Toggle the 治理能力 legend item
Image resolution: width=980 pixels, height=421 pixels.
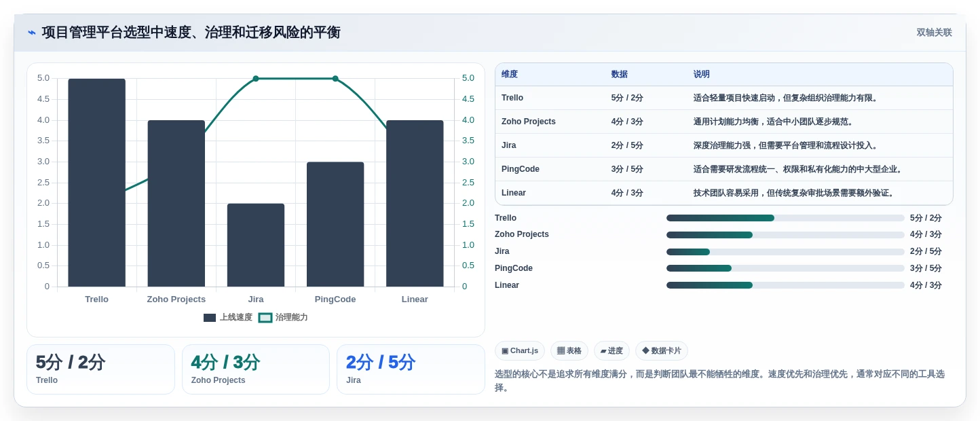pyautogui.click(x=283, y=317)
